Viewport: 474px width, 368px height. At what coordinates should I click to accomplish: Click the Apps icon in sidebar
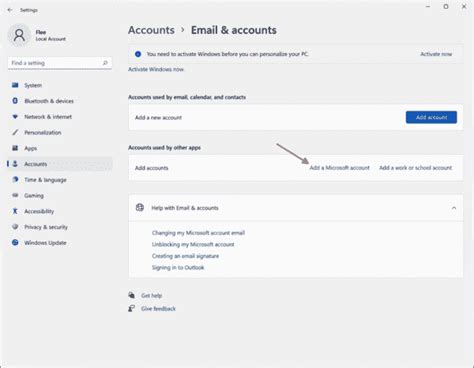(15, 148)
